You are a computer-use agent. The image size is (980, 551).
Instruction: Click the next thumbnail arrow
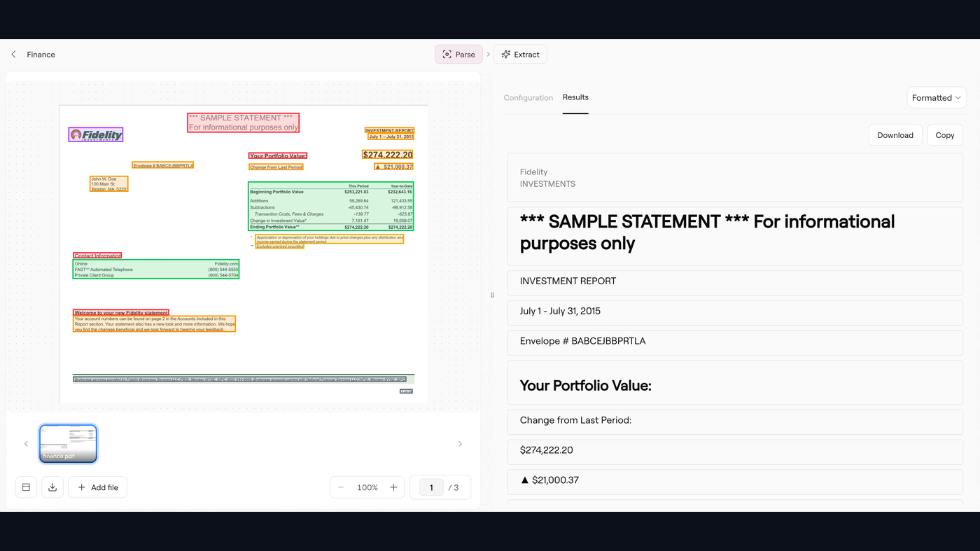click(x=460, y=444)
